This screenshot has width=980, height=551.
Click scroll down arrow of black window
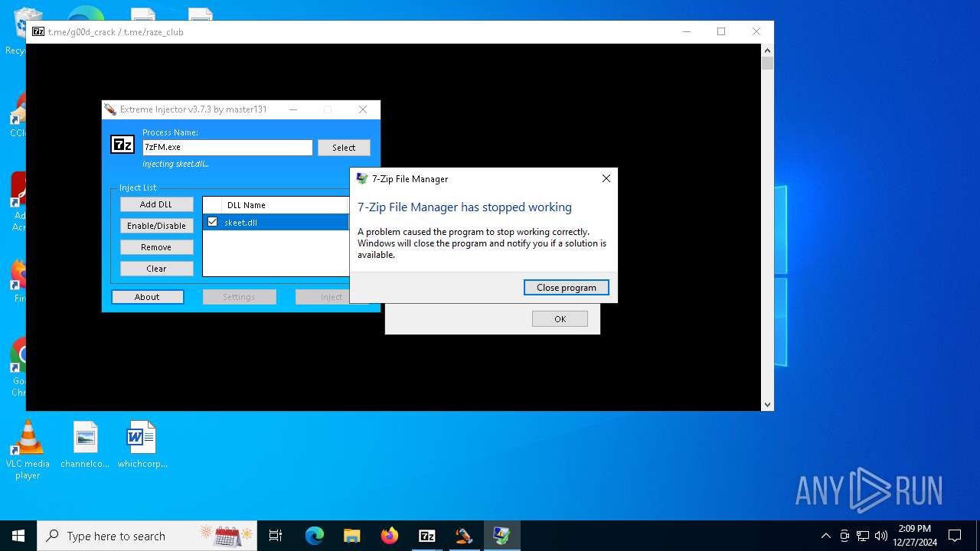pyautogui.click(x=767, y=404)
